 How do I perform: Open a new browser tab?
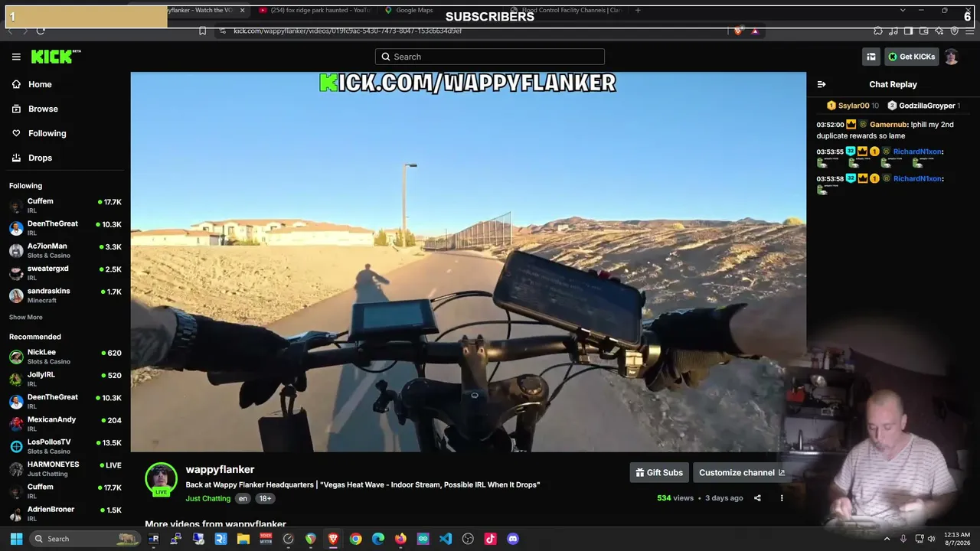639,10
